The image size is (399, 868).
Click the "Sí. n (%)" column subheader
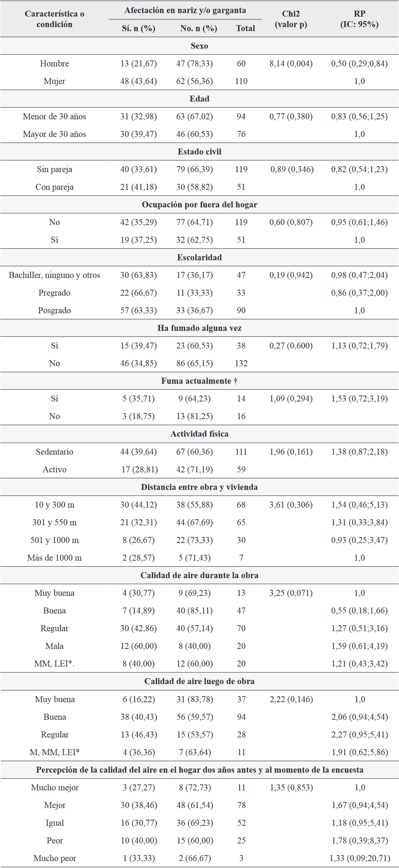tap(138, 28)
